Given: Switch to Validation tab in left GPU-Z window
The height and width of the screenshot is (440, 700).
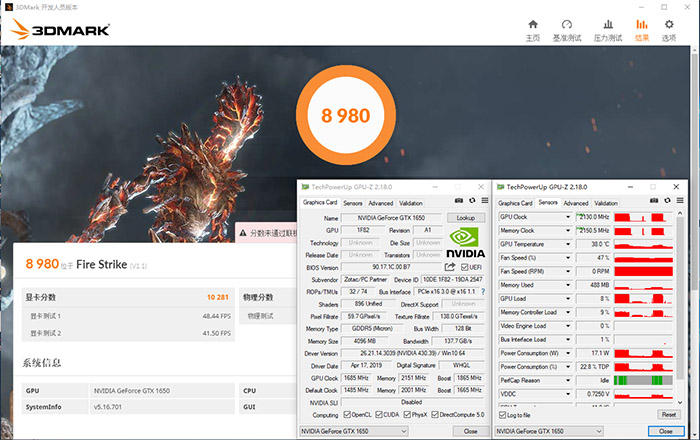Looking at the screenshot, I should tap(411, 203).
